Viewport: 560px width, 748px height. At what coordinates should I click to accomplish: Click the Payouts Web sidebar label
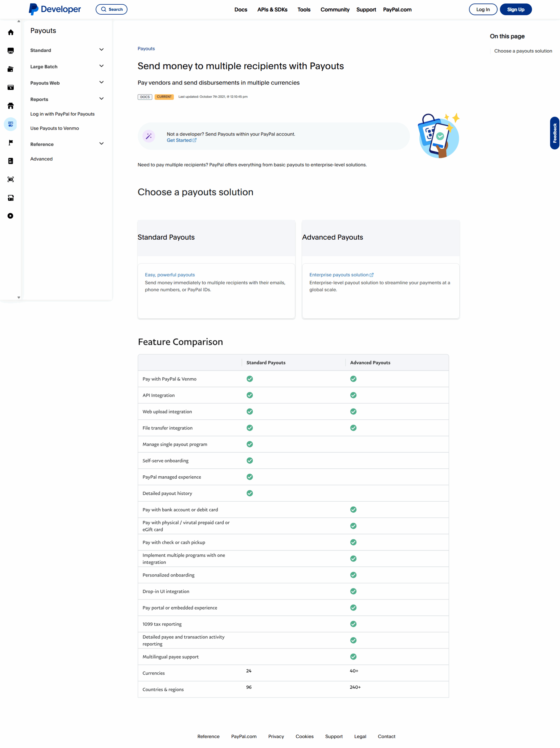[x=45, y=83]
